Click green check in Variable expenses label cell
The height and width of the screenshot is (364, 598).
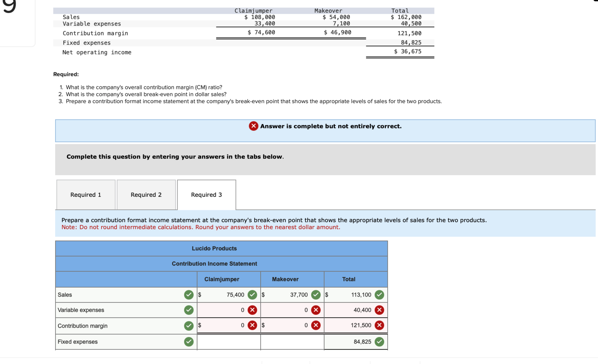click(x=189, y=310)
